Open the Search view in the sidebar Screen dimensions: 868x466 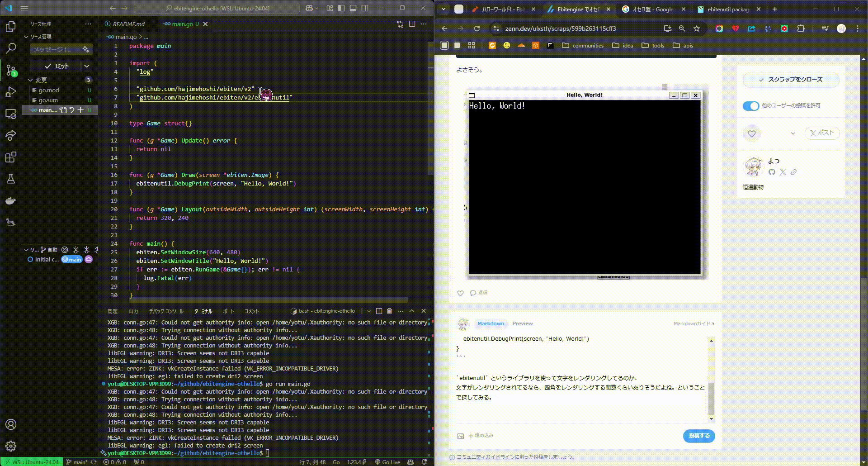pos(11,48)
